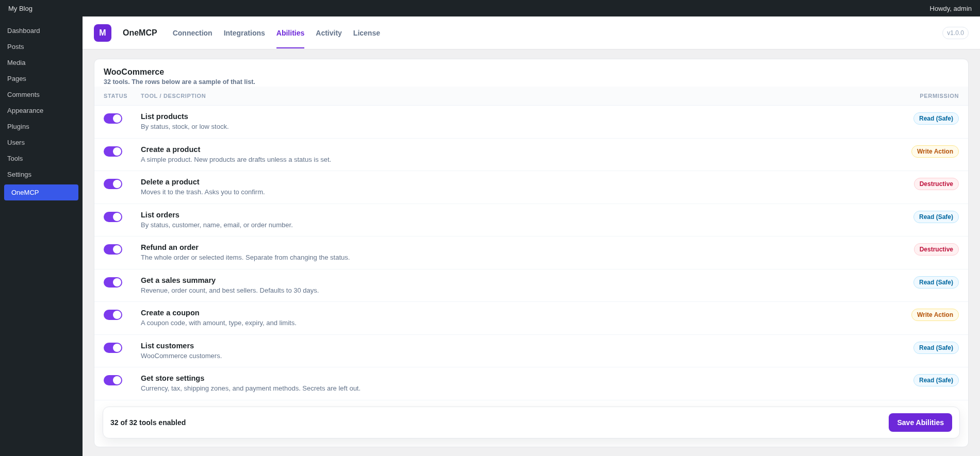The width and height of the screenshot is (980, 456).
Task: Click the WooCommerce section heading
Action: click(x=134, y=72)
